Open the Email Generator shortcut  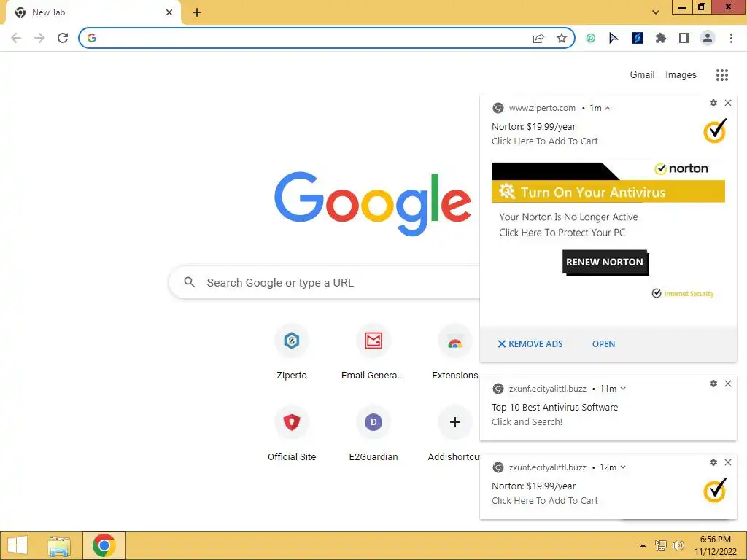tap(373, 352)
